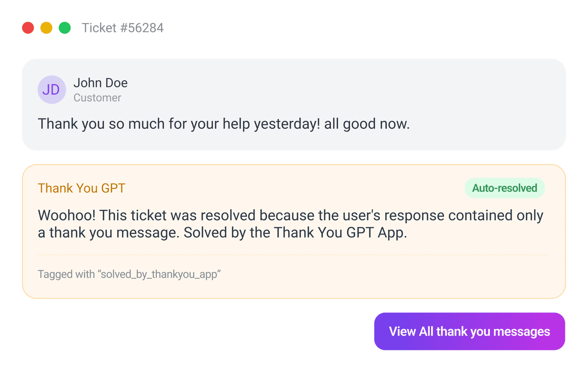Viewport: 588px width, 375px height.
Task: Click John Doe's thank you message text
Action: click(x=224, y=123)
